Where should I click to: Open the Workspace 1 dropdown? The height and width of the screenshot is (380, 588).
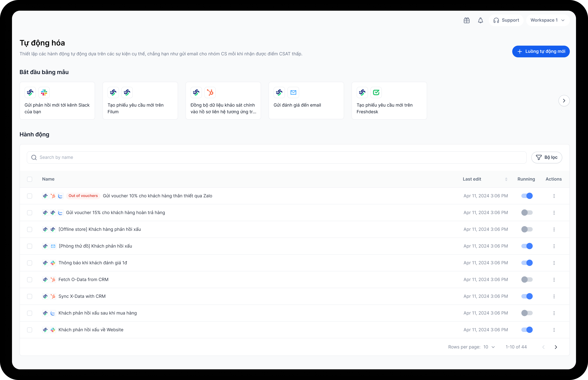coord(547,20)
